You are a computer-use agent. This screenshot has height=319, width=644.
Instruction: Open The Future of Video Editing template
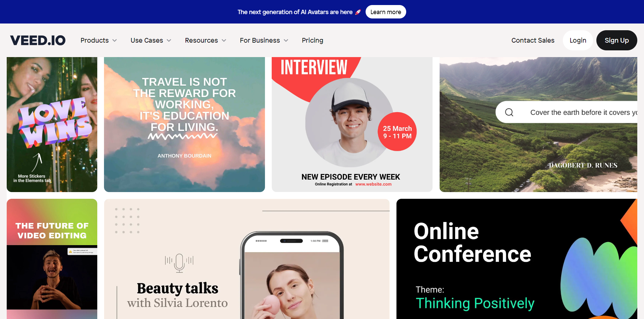point(52,259)
